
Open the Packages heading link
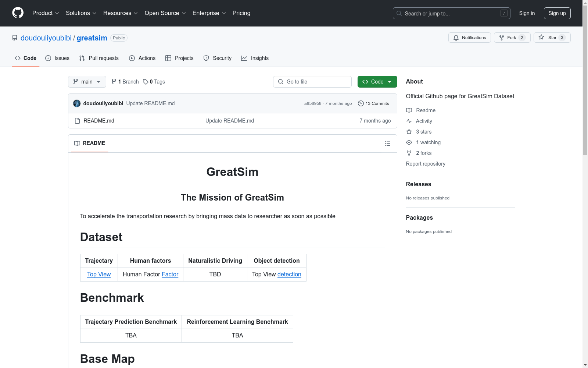pos(419,217)
